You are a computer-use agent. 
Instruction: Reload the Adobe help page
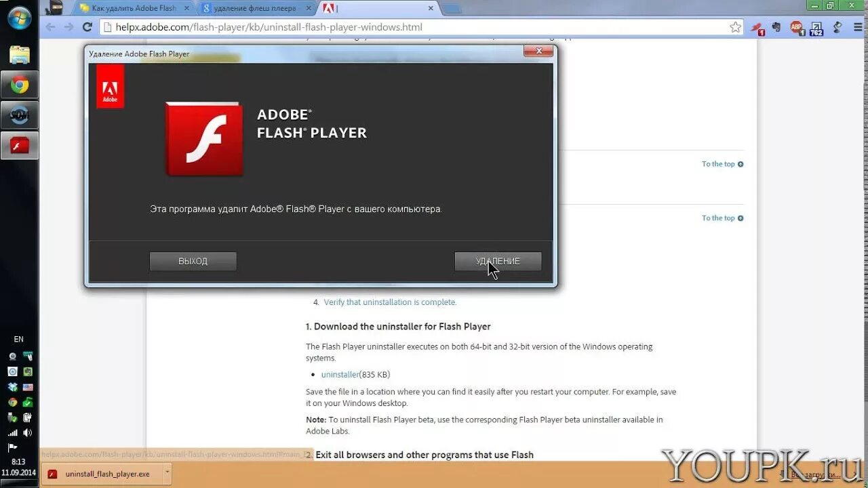click(87, 27)
